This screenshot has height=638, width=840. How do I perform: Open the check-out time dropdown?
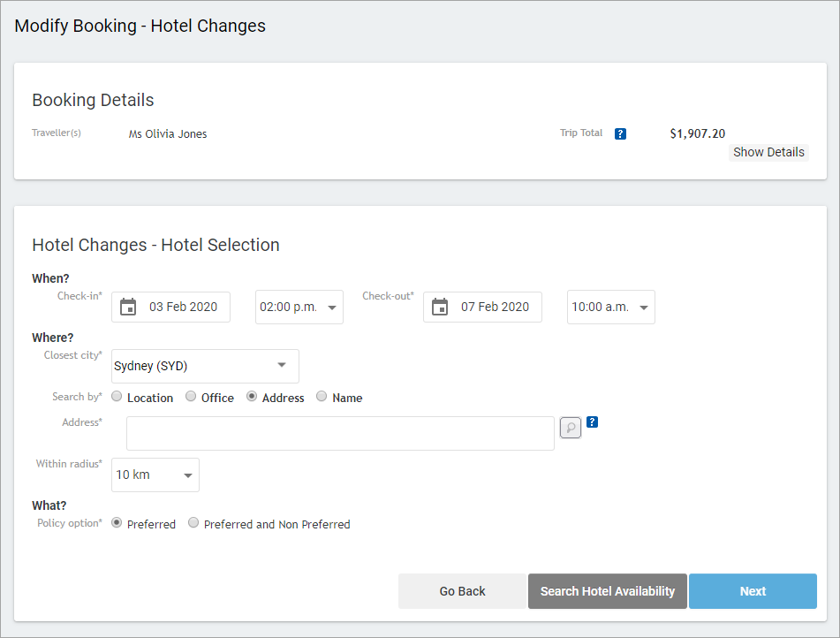(610, 307)
